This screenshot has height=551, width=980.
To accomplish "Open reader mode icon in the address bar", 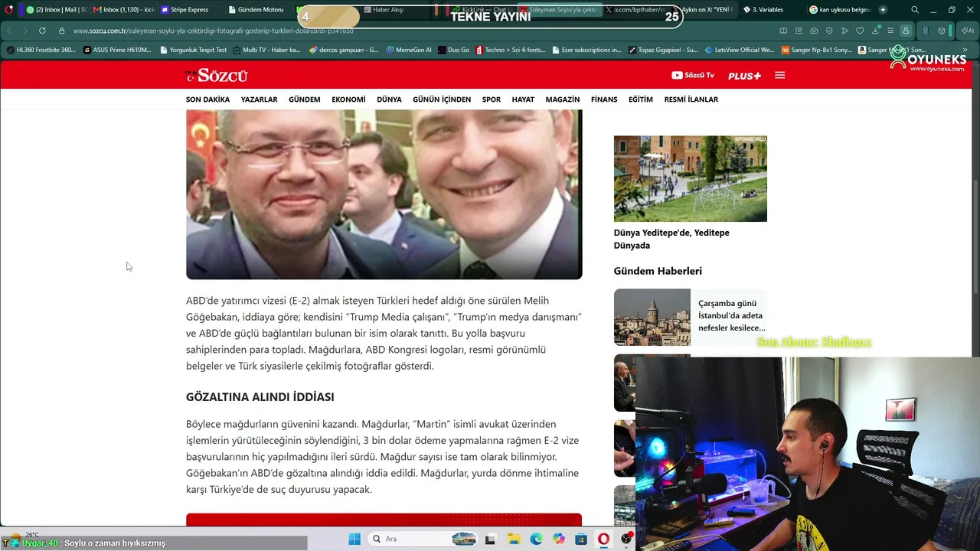I will [x=783, y=31].
